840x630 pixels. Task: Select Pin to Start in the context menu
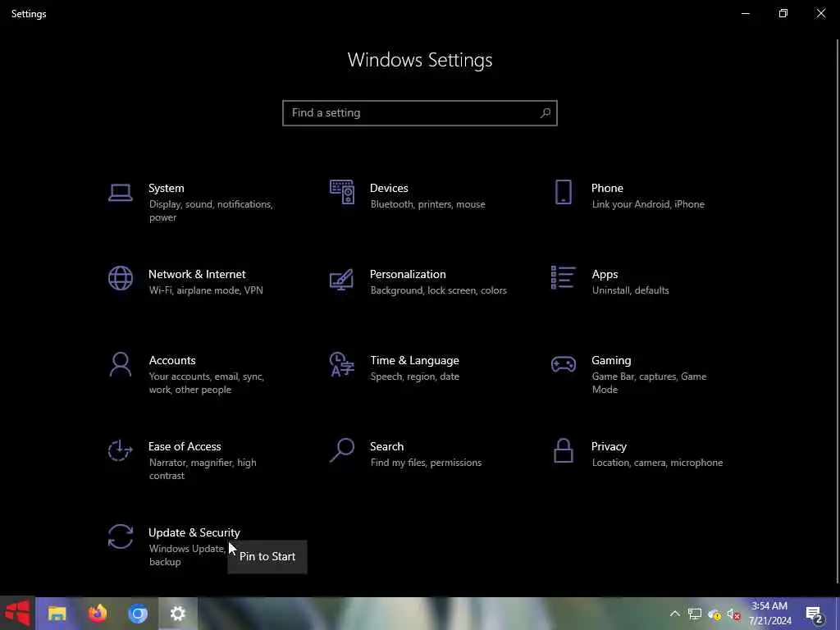point(267,557)
